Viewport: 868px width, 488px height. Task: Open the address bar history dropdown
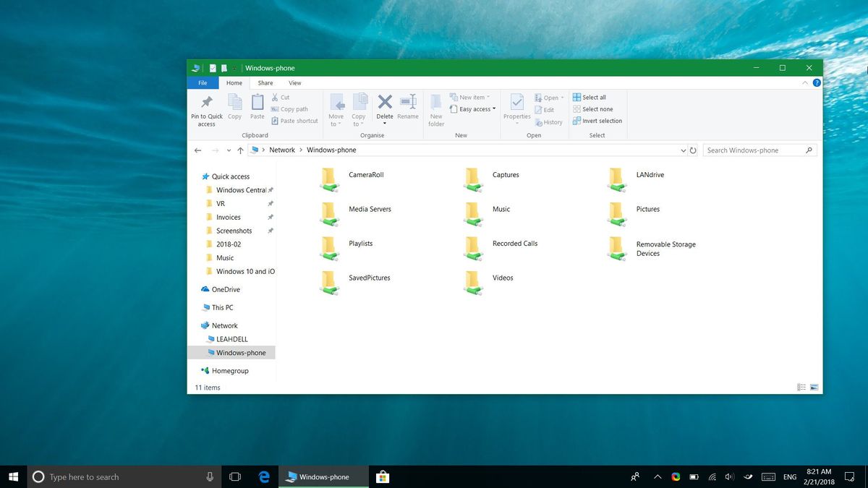click(683, 150)
